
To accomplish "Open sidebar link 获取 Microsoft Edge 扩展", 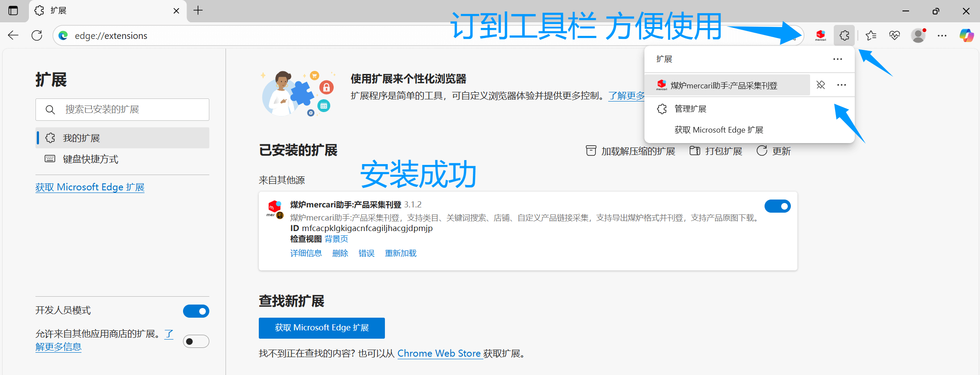I will tap(90, 187).
